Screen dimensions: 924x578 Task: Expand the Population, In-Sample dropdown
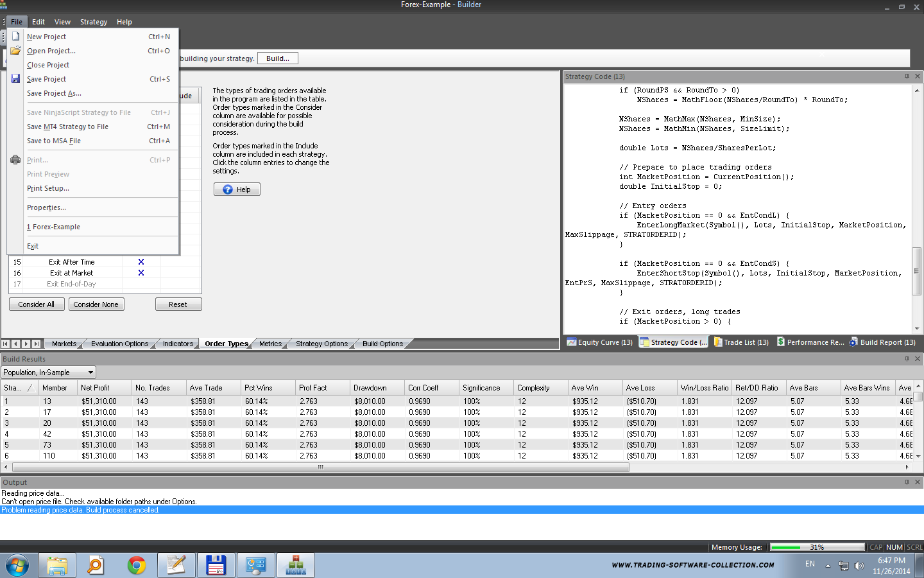coord(90,372)
